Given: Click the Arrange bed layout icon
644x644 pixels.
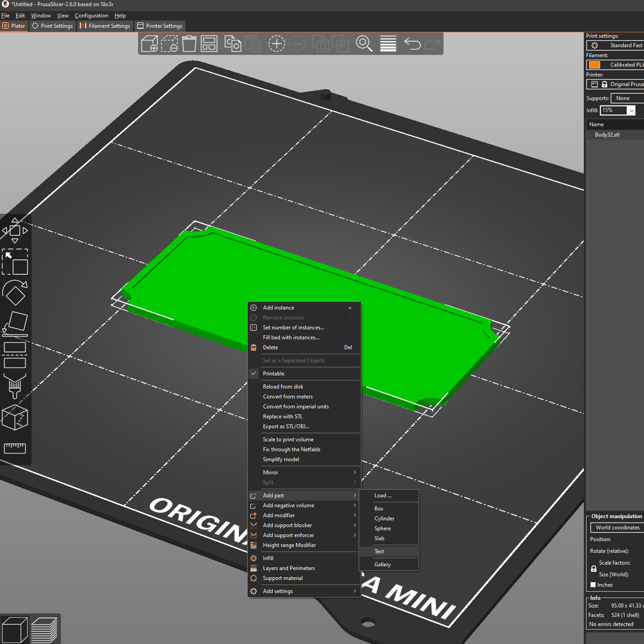Looking at the screenshot, I should point(209,44).
